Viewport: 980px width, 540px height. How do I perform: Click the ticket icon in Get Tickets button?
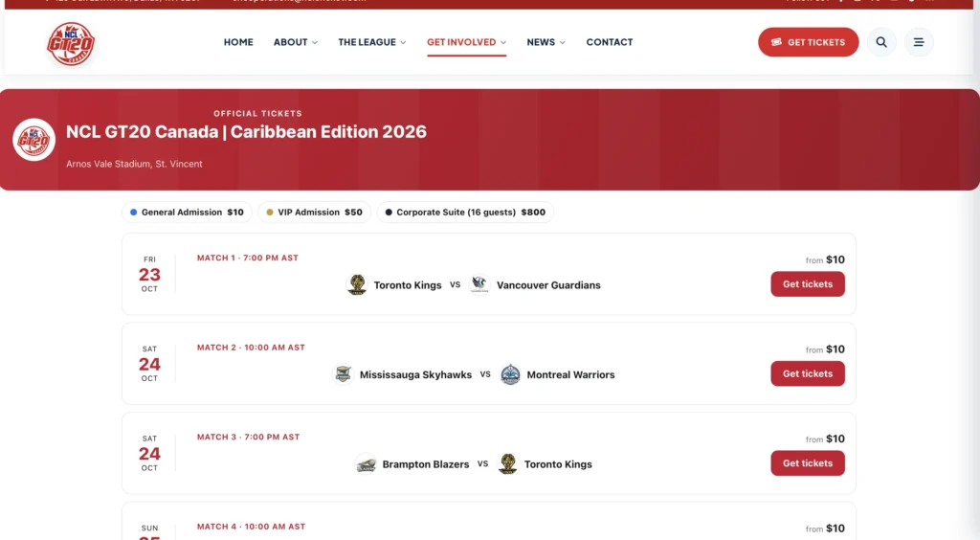(x=776, y=42)
